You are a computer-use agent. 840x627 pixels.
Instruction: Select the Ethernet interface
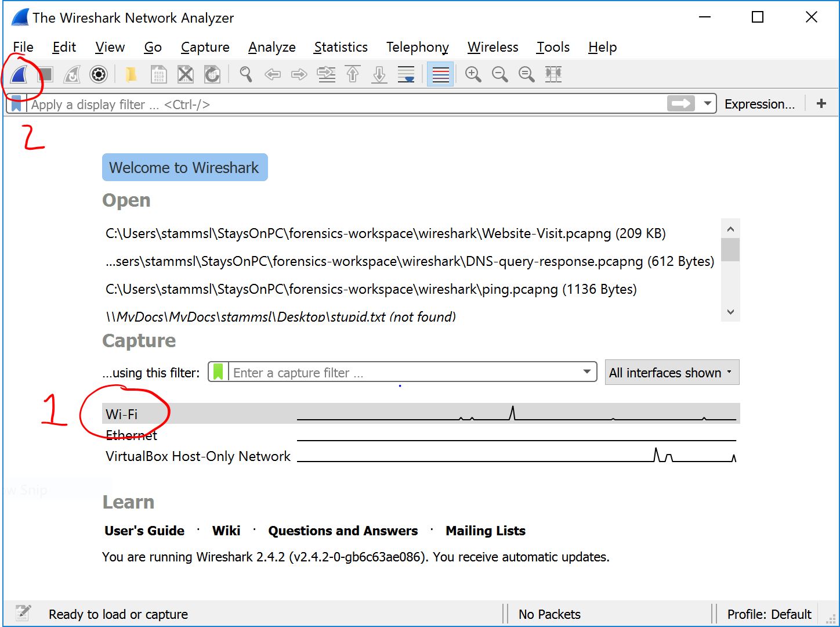point(421,435)
